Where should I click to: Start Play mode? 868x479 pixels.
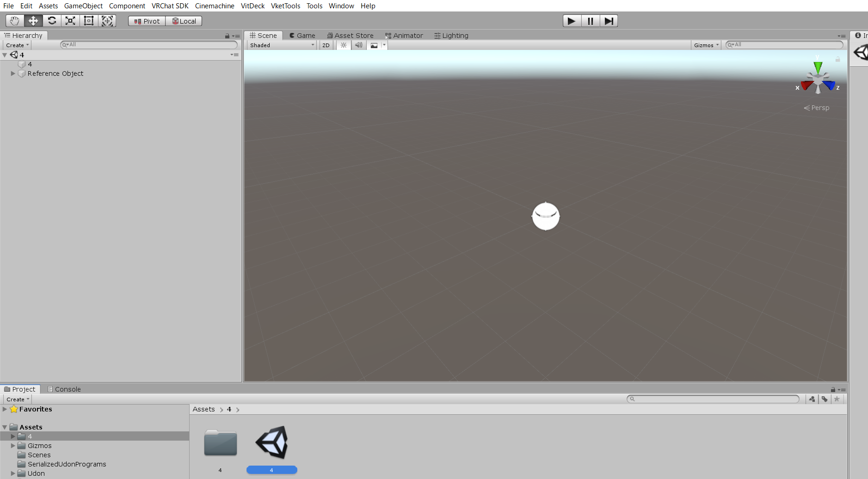click(572, 21)
